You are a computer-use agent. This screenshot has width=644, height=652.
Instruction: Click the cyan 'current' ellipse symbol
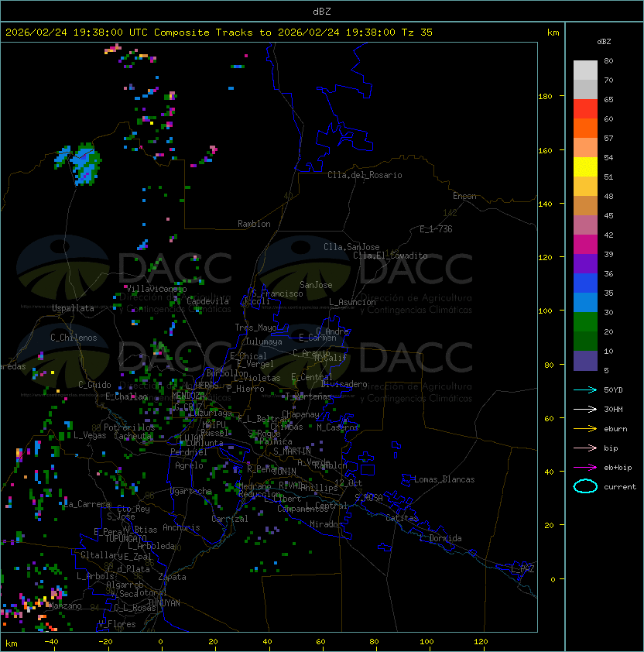(585, 486)
